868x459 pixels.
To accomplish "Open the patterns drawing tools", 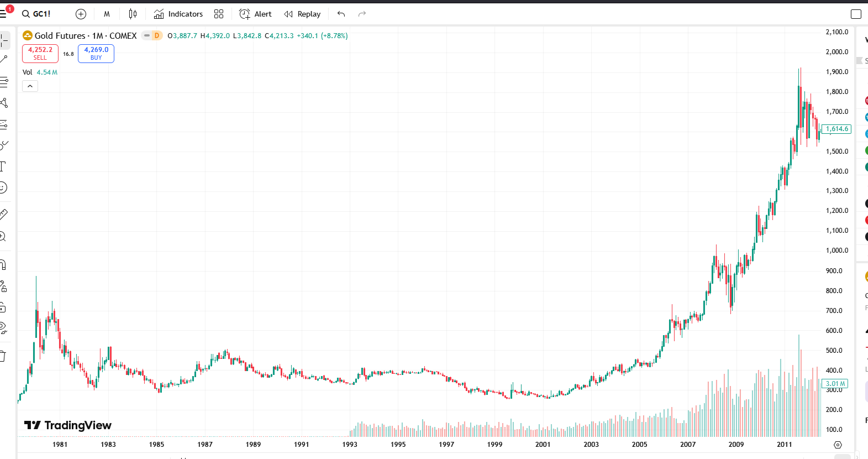I will pos(4,103).
